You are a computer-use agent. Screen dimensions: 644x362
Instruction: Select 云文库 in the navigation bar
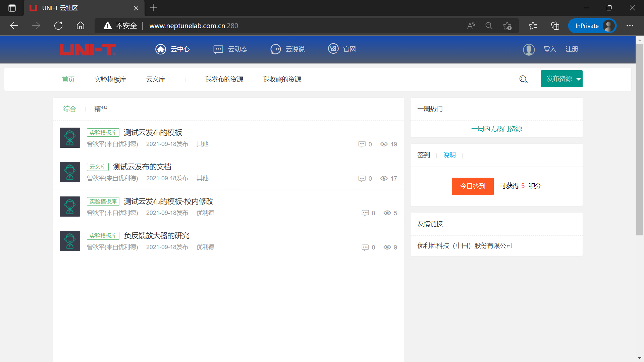click(156, 79)
